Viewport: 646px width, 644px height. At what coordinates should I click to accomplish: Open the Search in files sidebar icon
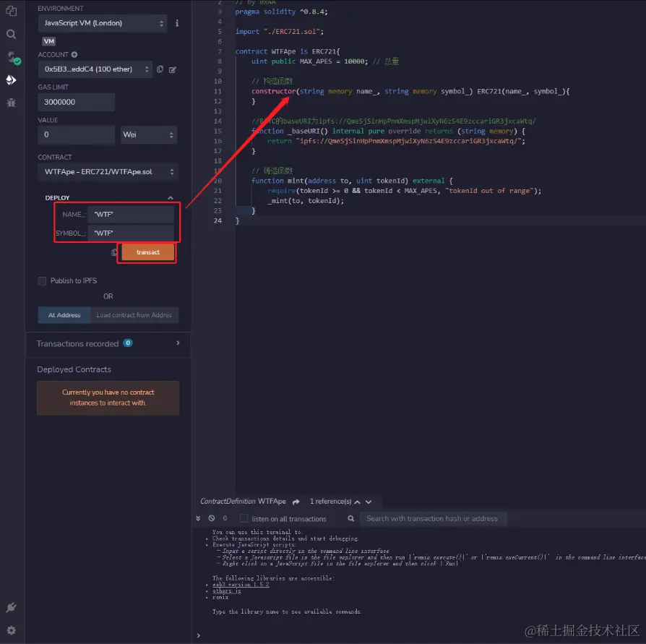click(x=11, y=34)
